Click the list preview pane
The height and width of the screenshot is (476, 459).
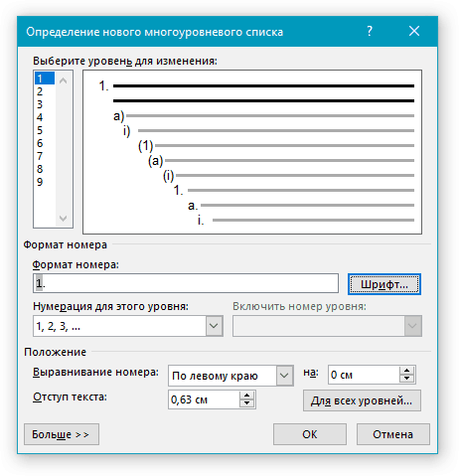(x=252, y=152)
